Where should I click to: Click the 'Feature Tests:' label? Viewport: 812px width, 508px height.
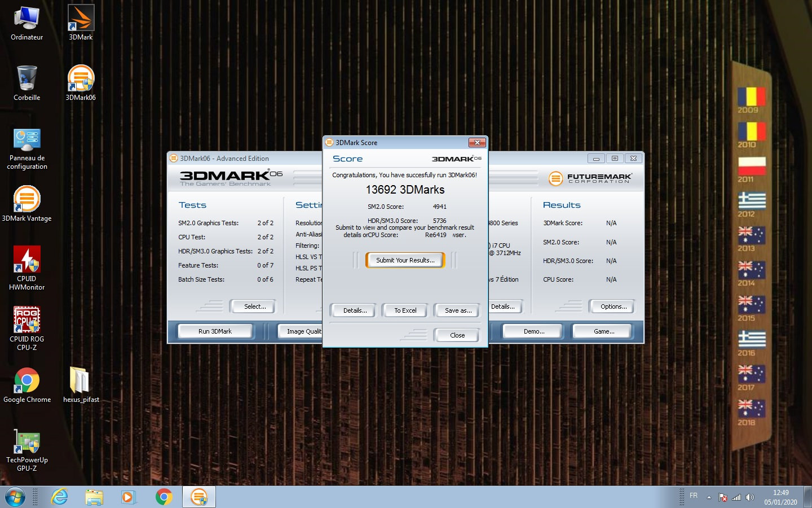coord(198,265)
